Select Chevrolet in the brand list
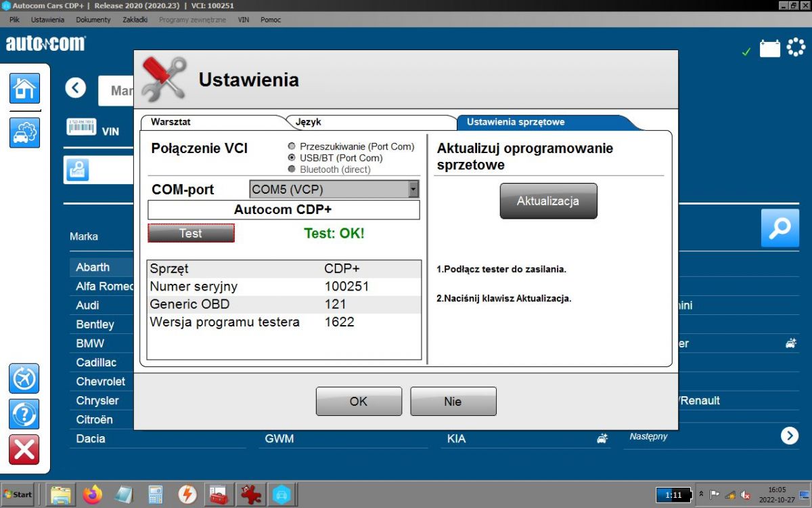 (x=100, y=381)
